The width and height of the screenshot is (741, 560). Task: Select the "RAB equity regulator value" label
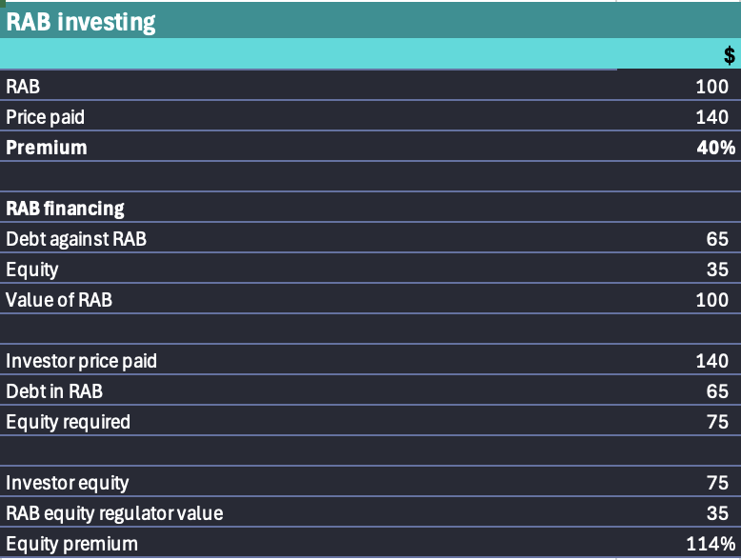tap(114, 513)
